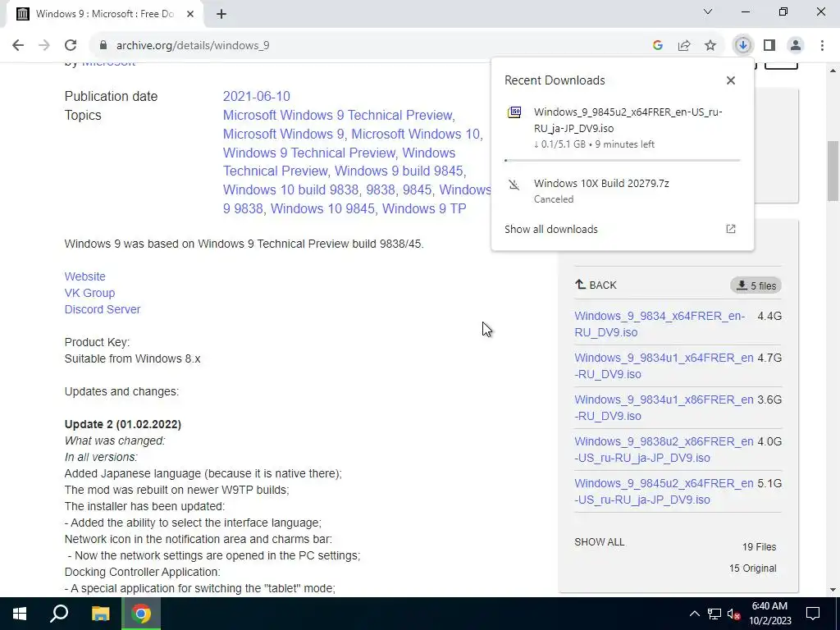This screenshot has width=840, height=630.
Task: Open the clock showing 6:40 AM
Action: 769,614
